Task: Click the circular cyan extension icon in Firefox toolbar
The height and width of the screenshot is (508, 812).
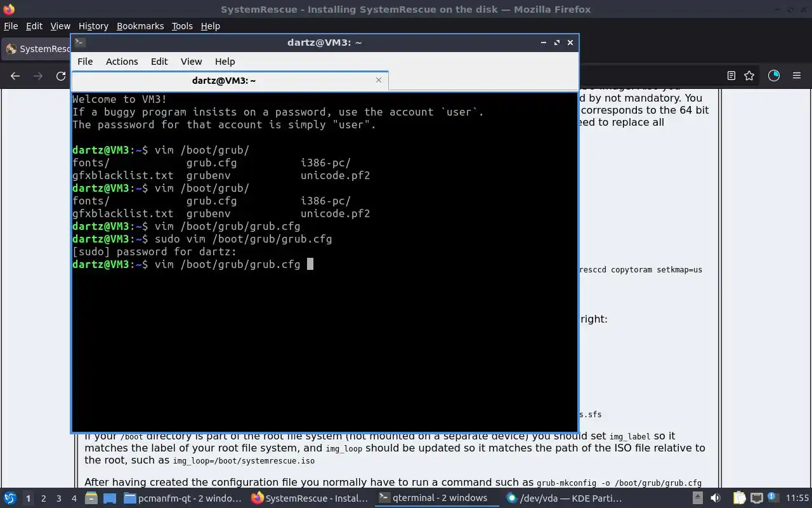Action: tap(774, 76)
